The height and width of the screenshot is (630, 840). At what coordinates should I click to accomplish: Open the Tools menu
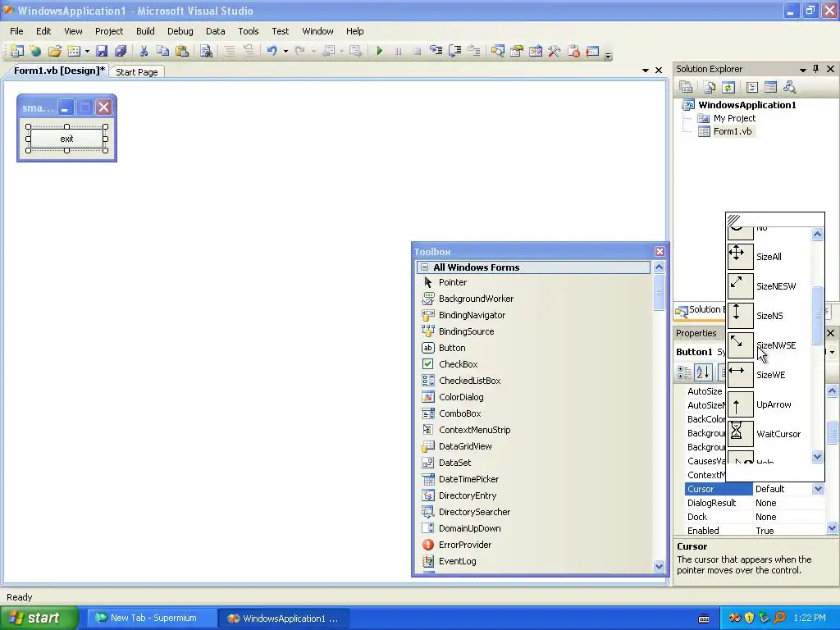pos(248,31)
